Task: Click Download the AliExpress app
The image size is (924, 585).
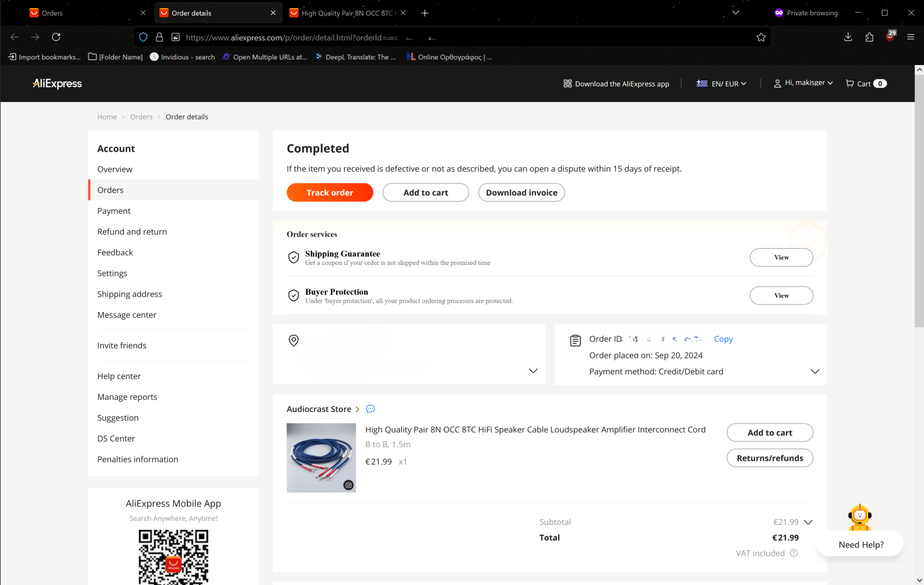Action: pyautogui.click(x=616, y=83)
